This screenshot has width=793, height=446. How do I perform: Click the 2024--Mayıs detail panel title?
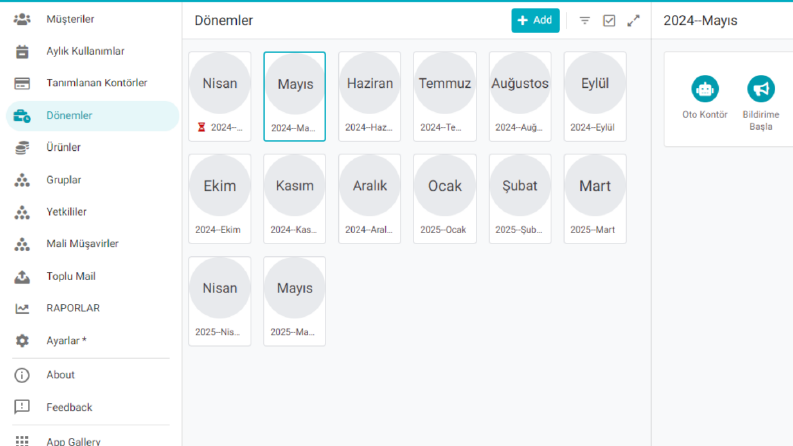click(700, 21)
